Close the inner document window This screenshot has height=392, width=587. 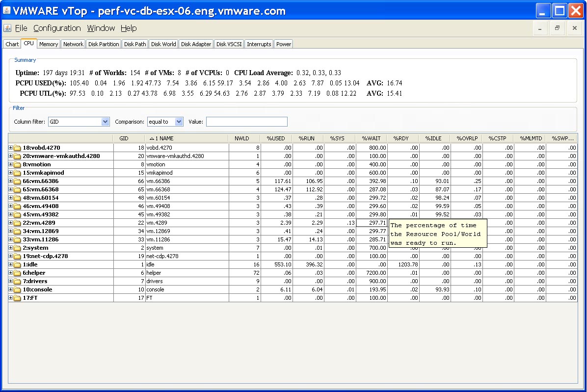(x=575, y=28)
